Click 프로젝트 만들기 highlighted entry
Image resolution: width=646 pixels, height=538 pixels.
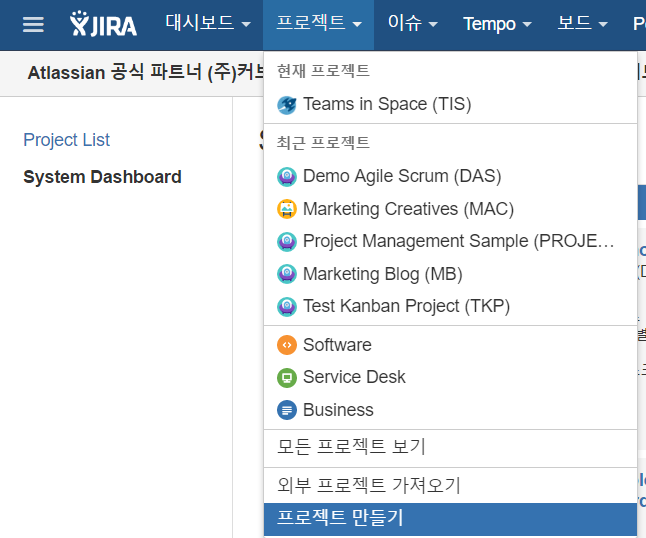click(450, 518)
